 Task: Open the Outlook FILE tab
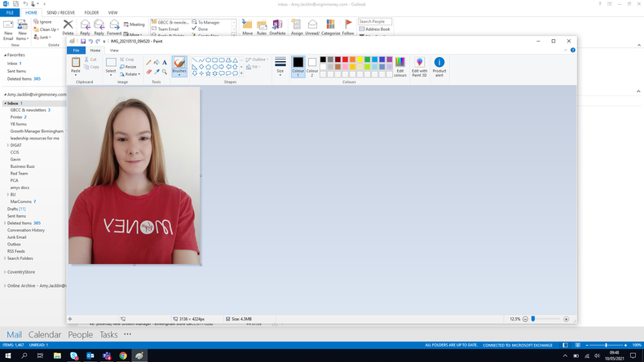click(x=10, y=13)
